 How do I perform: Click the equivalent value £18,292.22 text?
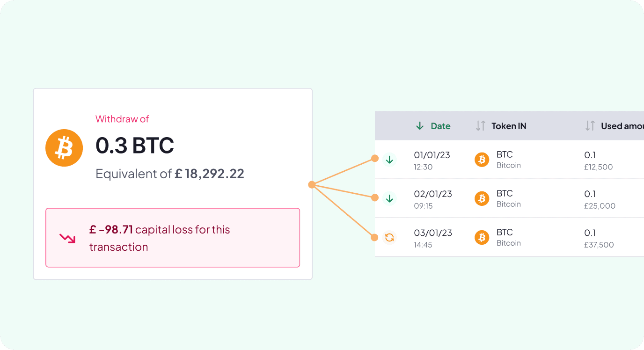click(209, 174)
